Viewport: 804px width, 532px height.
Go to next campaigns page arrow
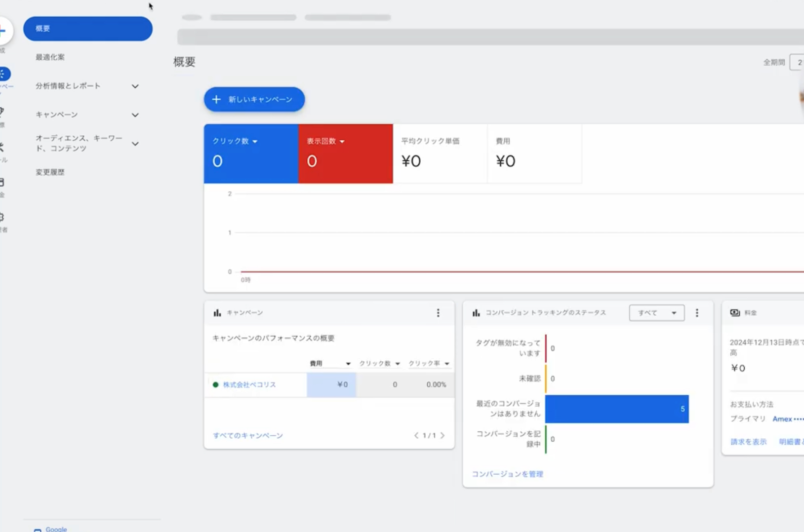click(x=442, y=435)
